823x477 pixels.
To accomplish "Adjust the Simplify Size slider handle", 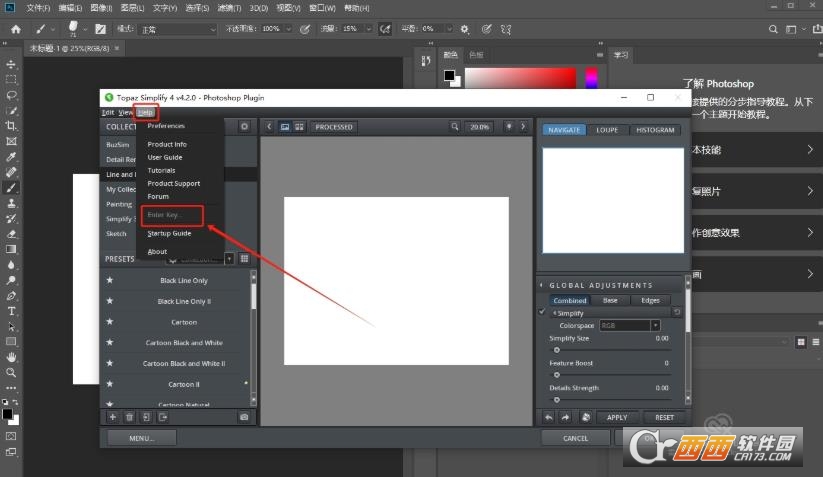I will pyautogui.click(x=557, y=350).
